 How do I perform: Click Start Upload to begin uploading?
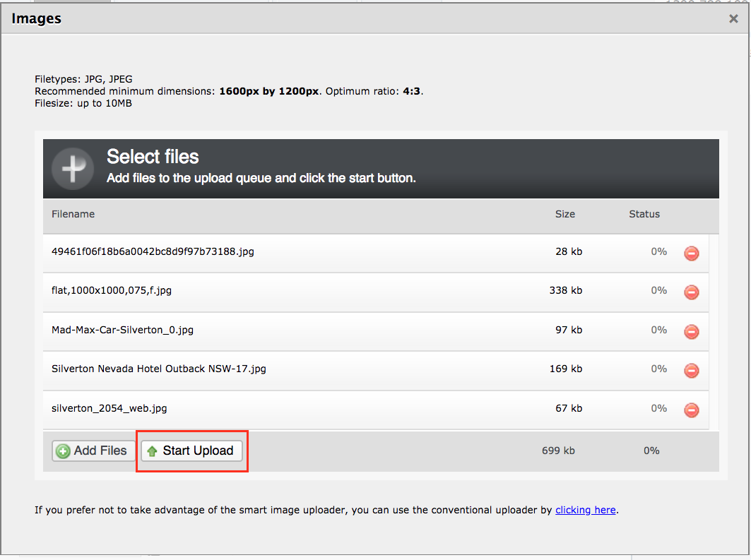coord(191,451)
